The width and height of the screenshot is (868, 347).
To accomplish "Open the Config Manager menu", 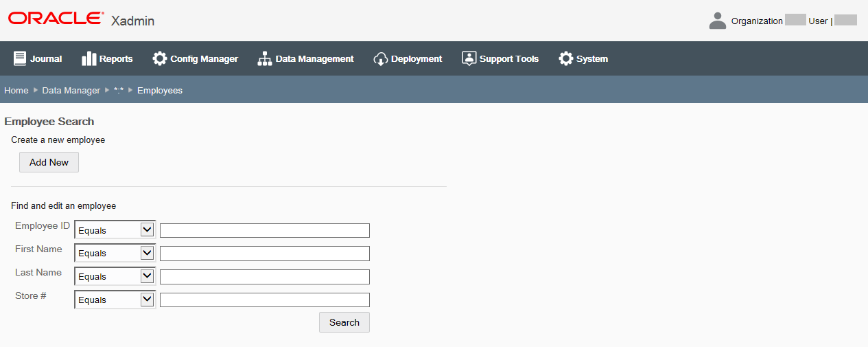I will point(195,58).
